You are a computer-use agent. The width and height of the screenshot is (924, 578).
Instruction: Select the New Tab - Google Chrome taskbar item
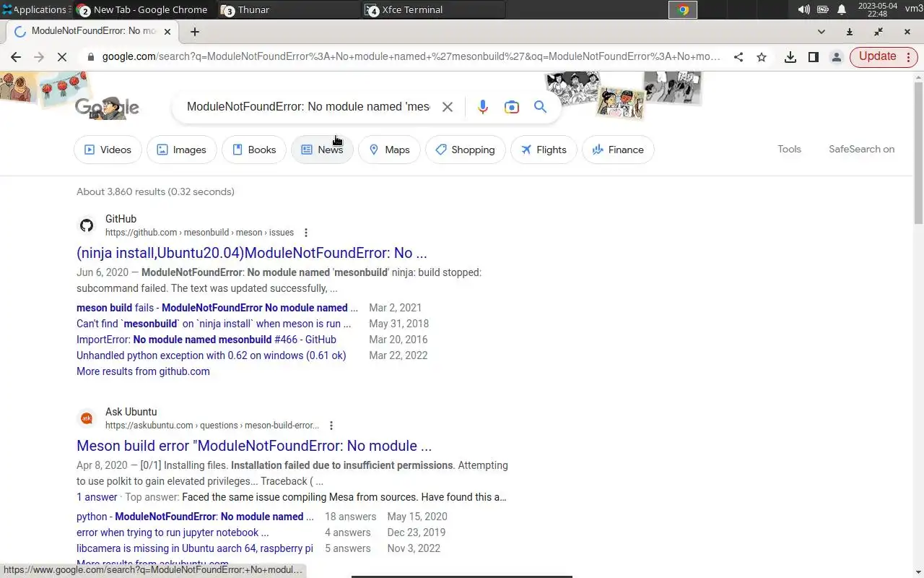[144, 9]
